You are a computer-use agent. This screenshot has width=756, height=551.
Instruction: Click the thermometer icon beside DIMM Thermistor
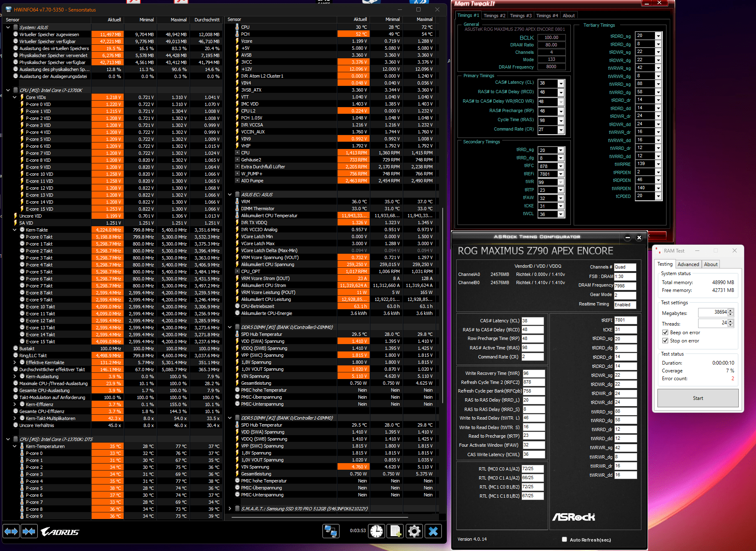(x=237, y=209)
